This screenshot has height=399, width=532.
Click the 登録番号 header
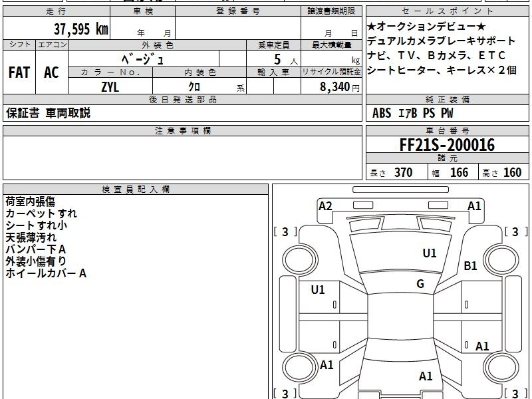(x=238, y=11)
